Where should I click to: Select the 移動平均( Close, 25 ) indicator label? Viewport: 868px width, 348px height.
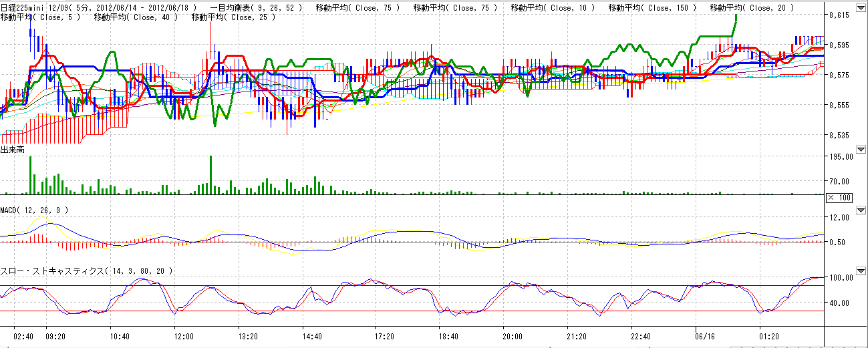(x=233, y=17)
